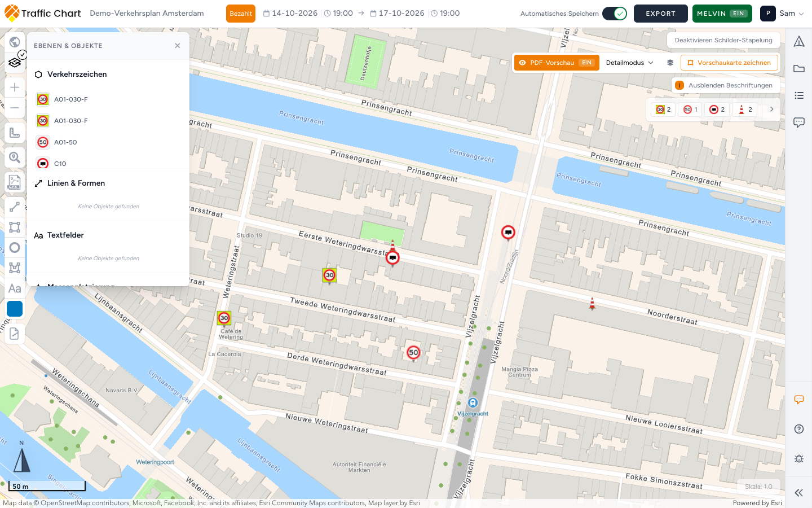This screenshot has height=508, width=812.
Task: Close the Ebenen & Objekte panel
Action: (178, 46)
